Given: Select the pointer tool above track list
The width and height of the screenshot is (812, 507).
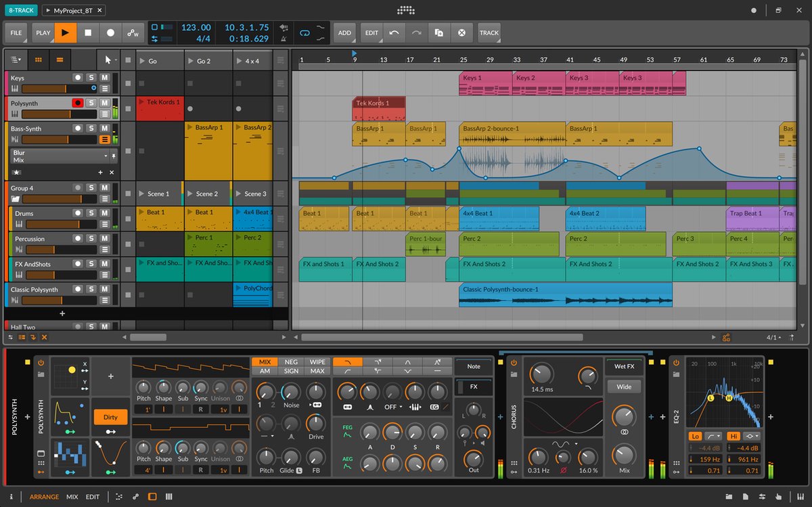Looking at the screenshot, I should (107, 60).
